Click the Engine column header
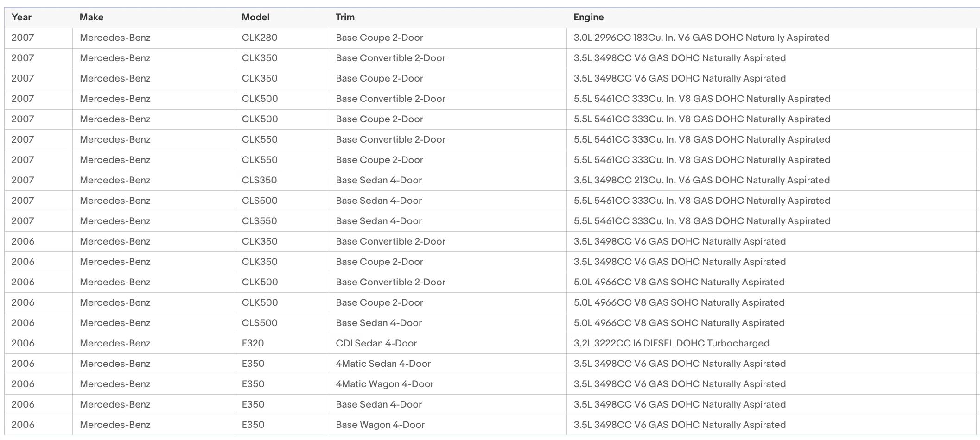Viewport: 980px width, 440px height. tap(771, 18)
